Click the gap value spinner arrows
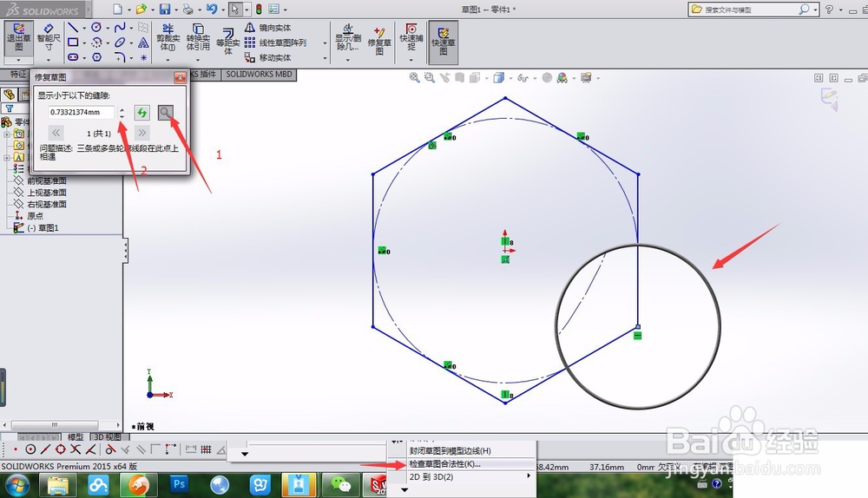 tap(122, 112)
